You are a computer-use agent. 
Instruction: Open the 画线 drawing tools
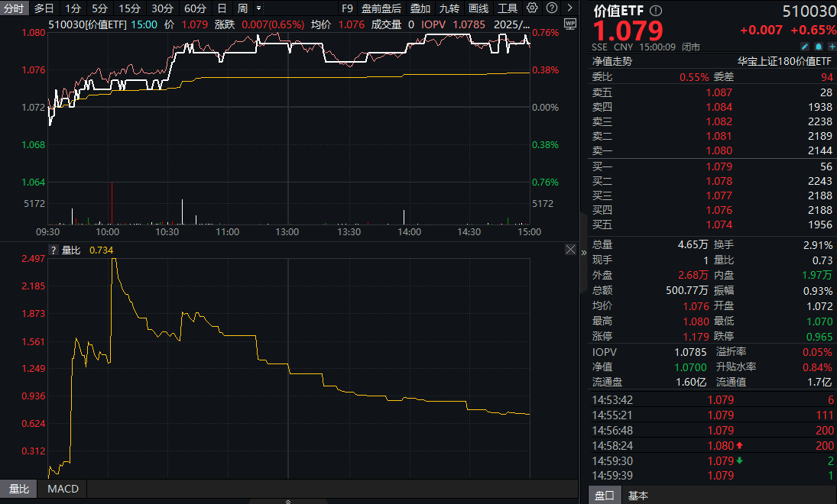pos(479,8)
